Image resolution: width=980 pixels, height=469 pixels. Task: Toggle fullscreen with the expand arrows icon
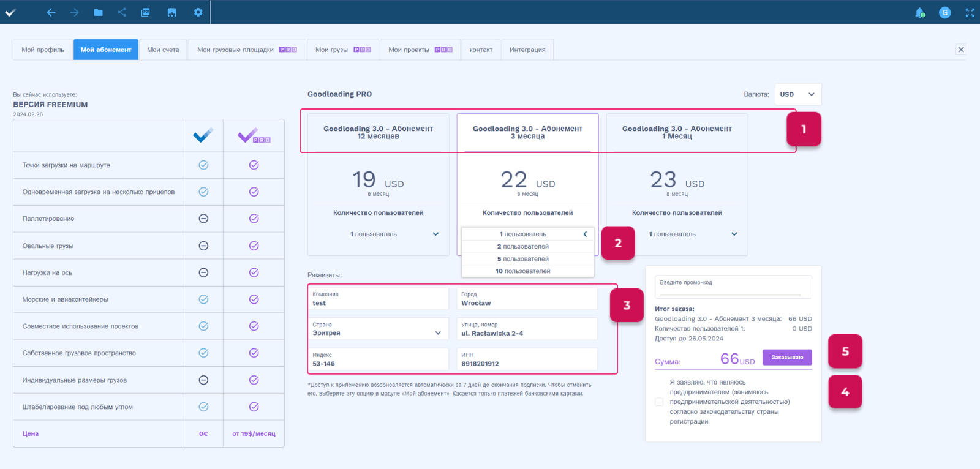(970, 12)
